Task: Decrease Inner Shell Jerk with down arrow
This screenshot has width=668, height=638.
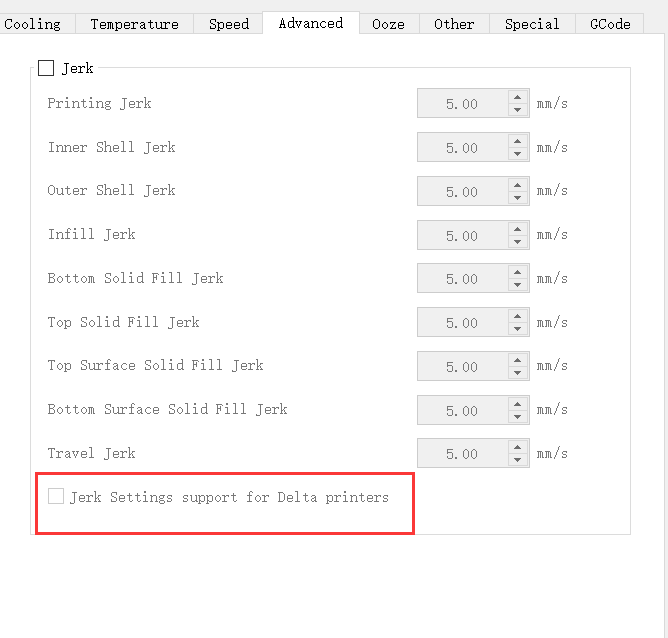Action: click(518, 154)
